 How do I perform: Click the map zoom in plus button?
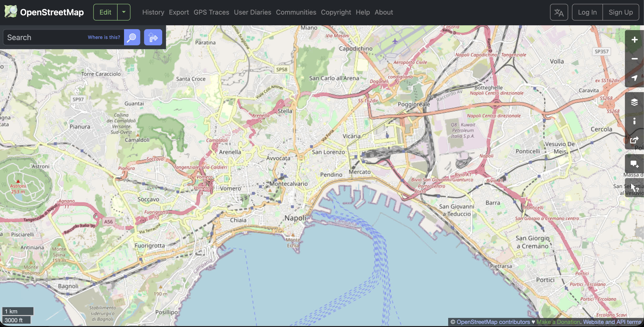[x=634, y=40]
